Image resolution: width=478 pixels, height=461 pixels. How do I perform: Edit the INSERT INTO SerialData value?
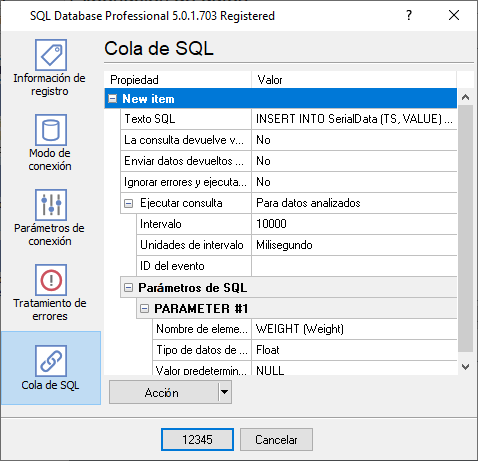[x=354, y=119]
